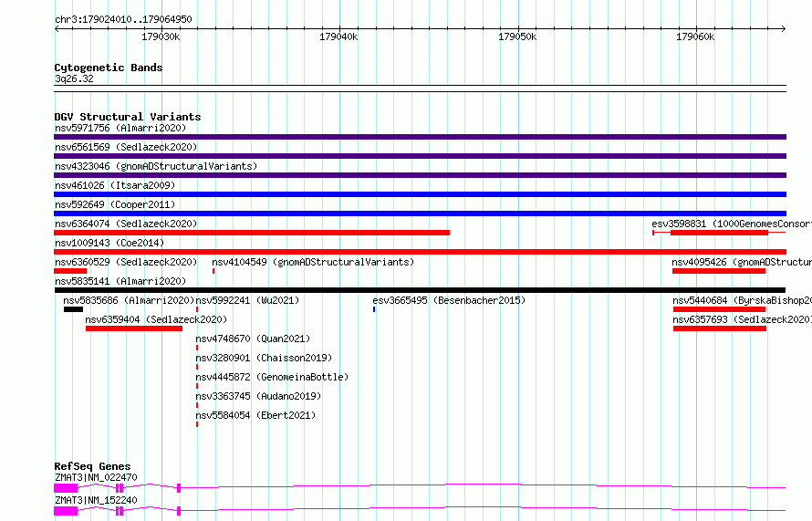The image size is (812, 521).
Task: Select the blue tick mark under esv3665495
Action: pos(374,309)
